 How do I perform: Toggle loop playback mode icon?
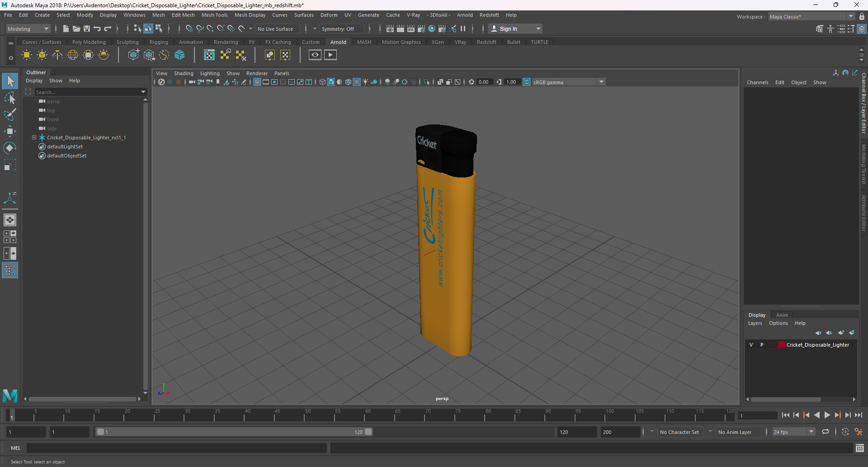(826, 432)
